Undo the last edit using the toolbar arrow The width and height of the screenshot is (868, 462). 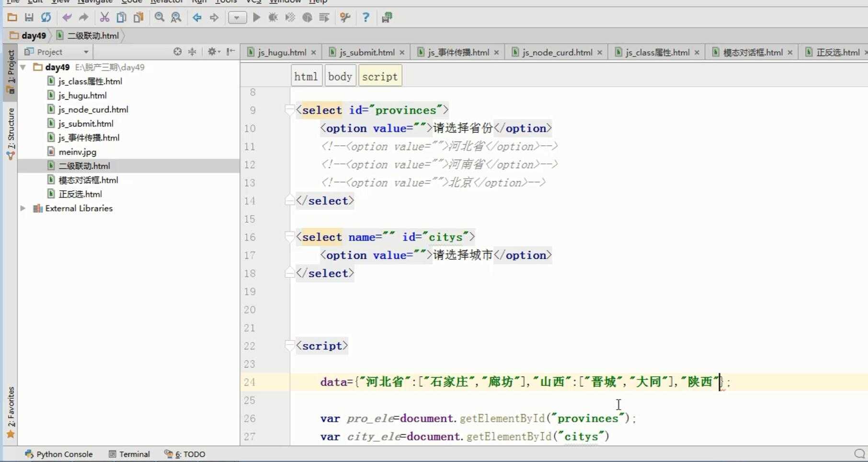67,18
